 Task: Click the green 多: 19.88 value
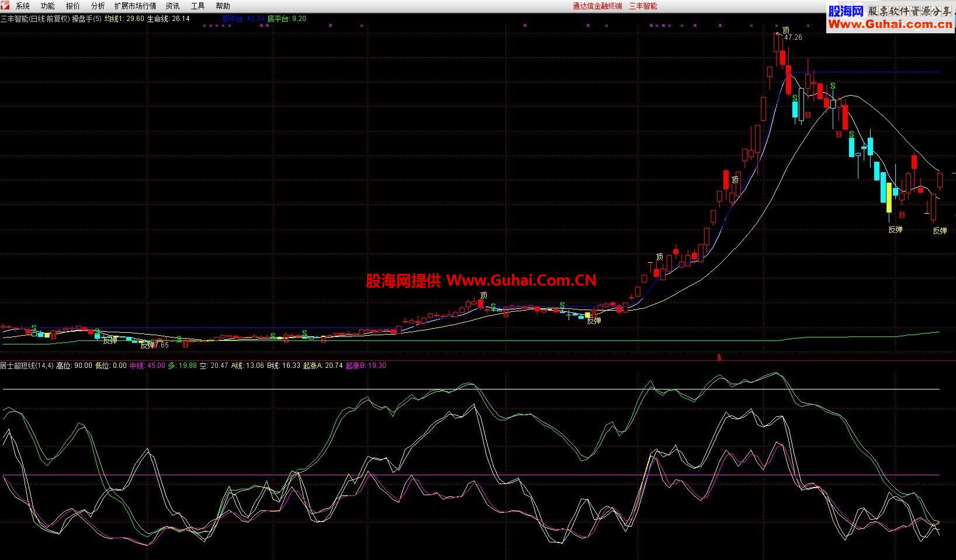click(182, 366)
